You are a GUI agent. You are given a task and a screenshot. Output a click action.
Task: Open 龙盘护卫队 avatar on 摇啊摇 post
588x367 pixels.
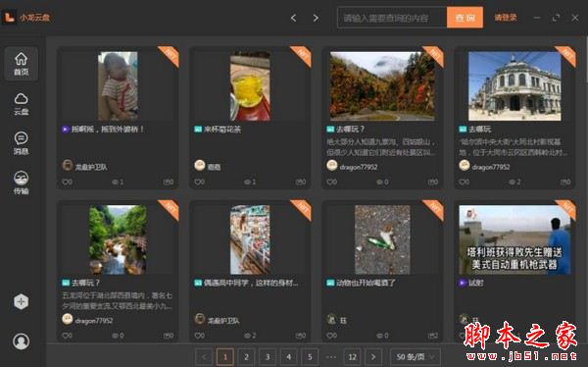tap(68, 165)
